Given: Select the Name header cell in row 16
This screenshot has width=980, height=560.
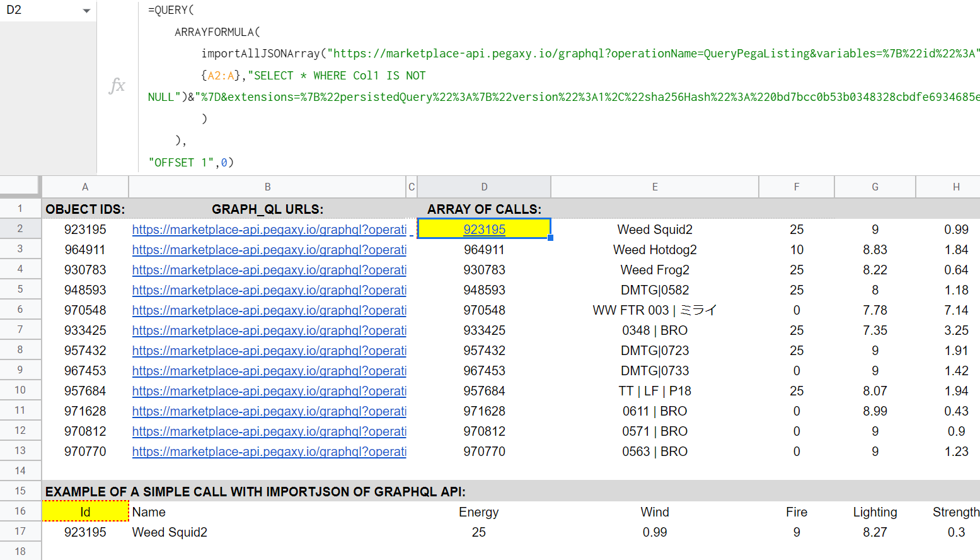Looking at the screenshot, I should pyautogui.click(x=267, y=512).
